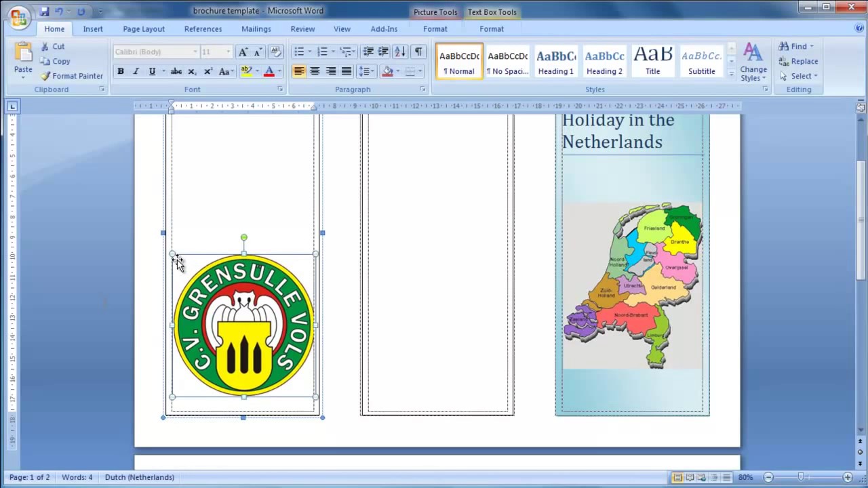Screen dimensions: 868x488
Task: Cut the selected content
Action: (52, 46)
